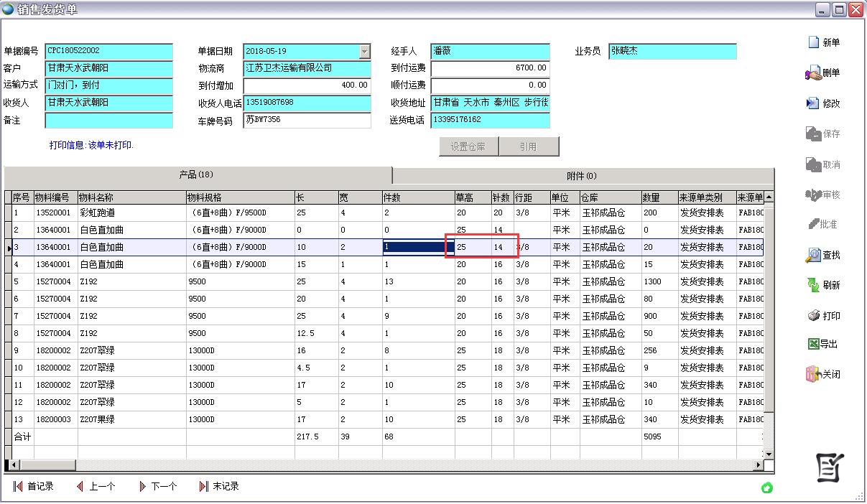Open the 查找 search function
This screenshot has width=867, height=504.
(825, 254)
